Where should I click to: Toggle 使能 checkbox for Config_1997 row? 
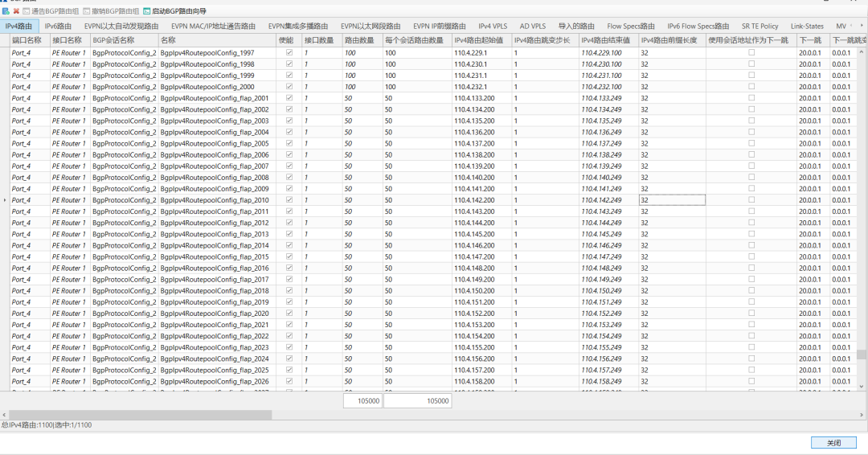(289, 52)
